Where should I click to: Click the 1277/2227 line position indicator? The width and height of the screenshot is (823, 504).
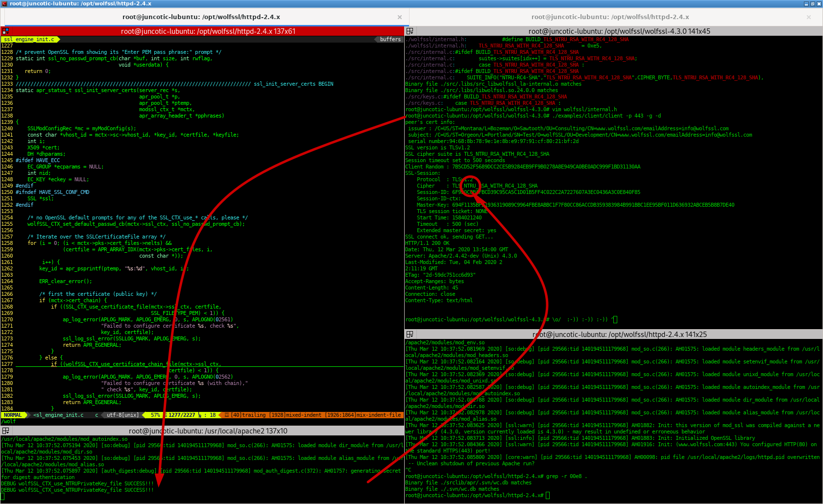pos(181,415)
